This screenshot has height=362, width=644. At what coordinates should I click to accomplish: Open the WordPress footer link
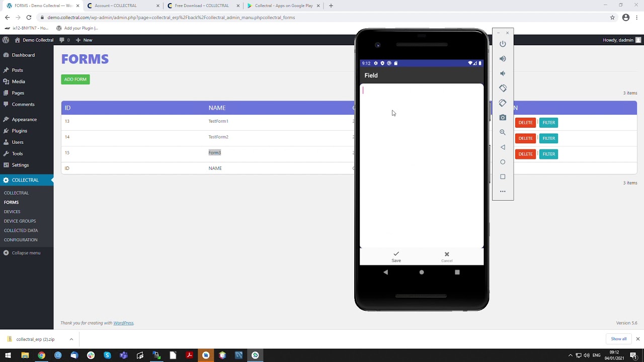coord(123,323)
